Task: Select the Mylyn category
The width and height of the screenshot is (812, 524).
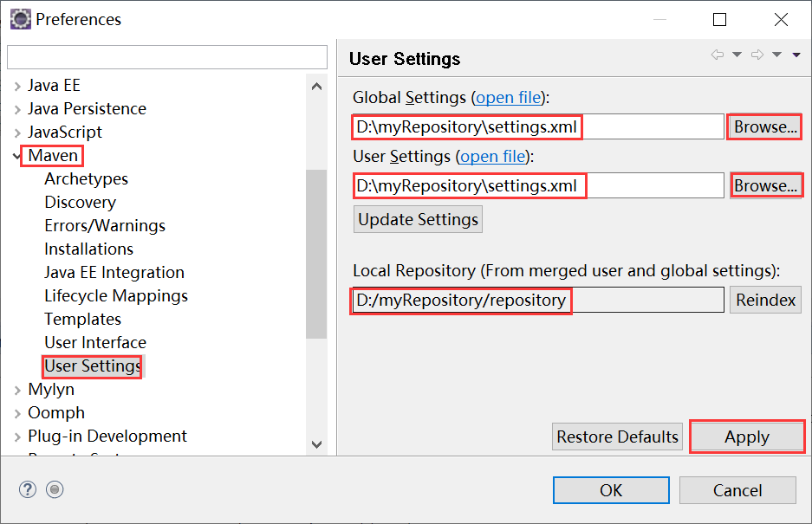Action: 51,390
